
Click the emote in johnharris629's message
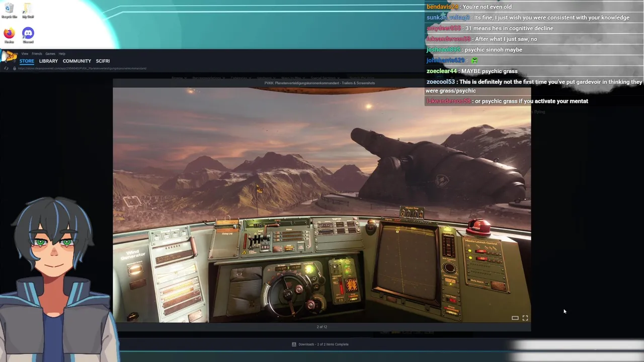[474, 60]
